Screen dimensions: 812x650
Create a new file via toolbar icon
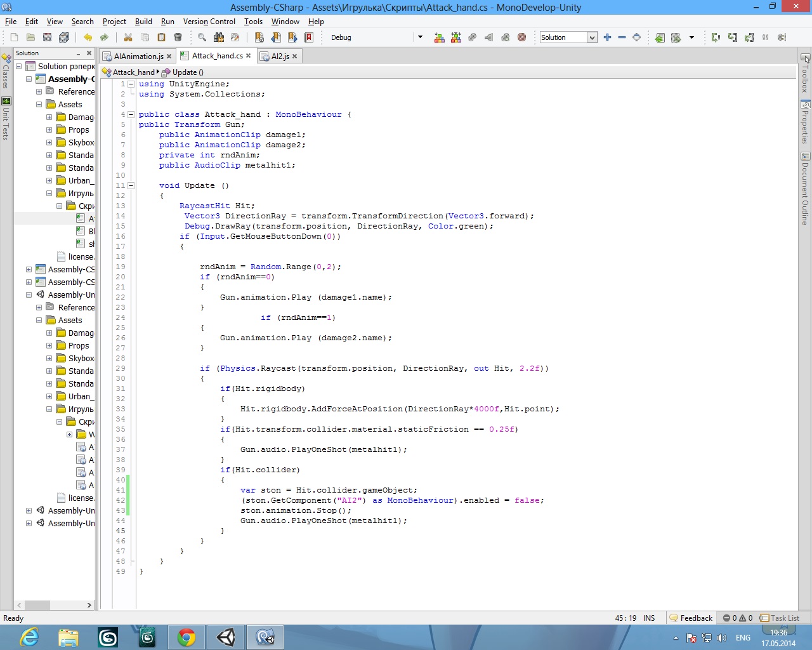point(14,37)
